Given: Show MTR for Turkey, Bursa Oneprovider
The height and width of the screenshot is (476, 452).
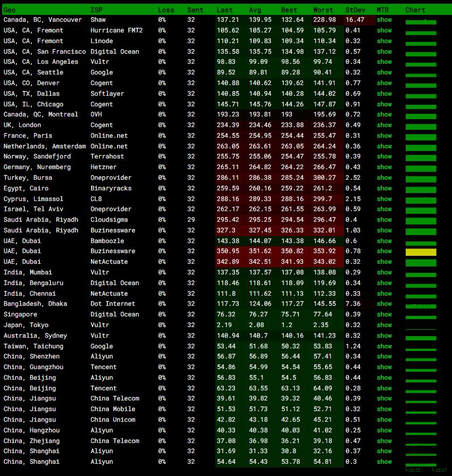Looking at the screenshot, I should click(384, 178).
